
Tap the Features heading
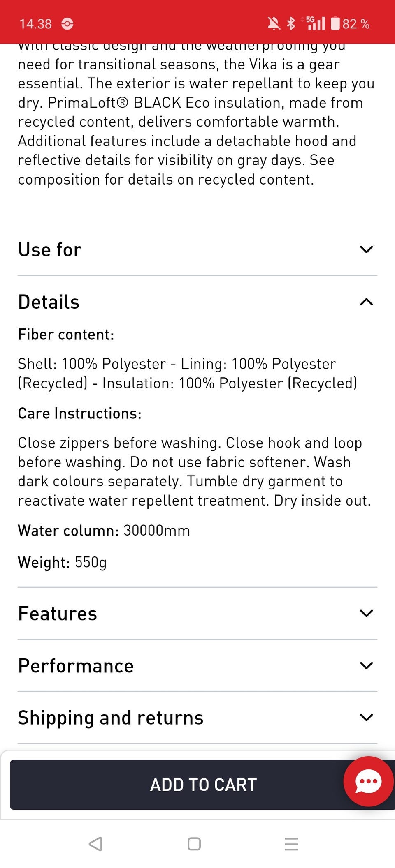pos(58,613)
